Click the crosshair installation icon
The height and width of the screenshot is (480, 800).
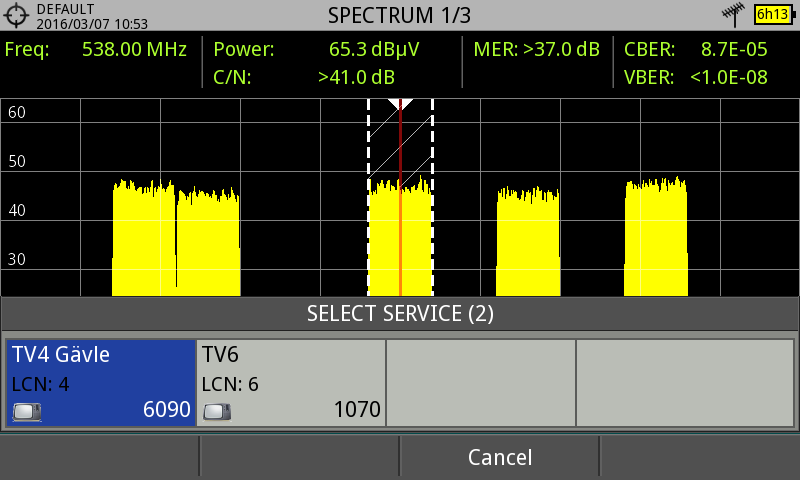click(x=16, y=15)
